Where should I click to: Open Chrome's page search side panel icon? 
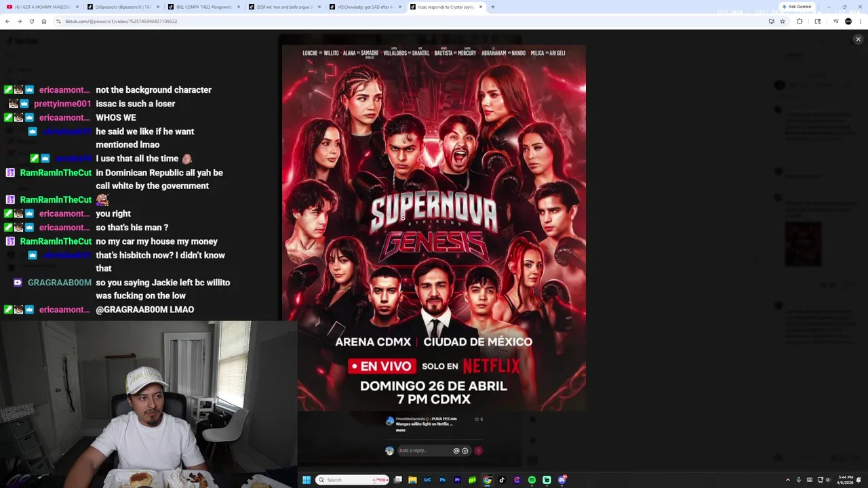[818, 21]
